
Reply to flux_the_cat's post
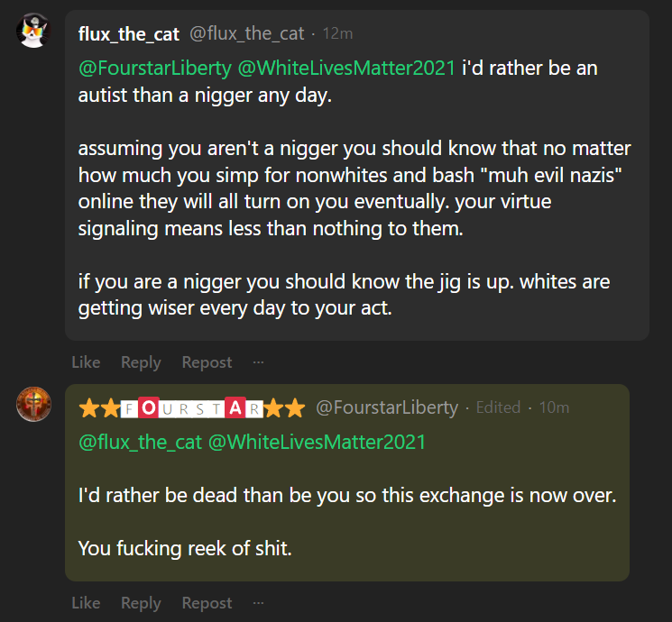(141, 362)
